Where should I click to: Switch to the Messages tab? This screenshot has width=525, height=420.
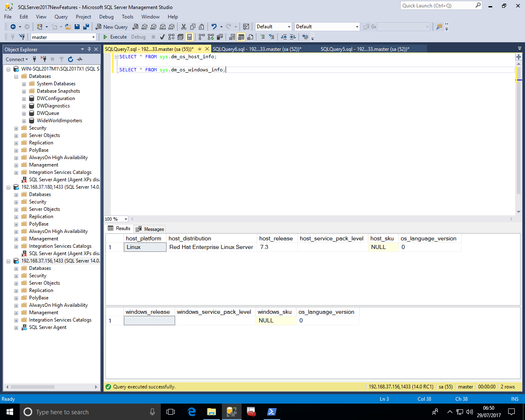[x=150, y=229]
